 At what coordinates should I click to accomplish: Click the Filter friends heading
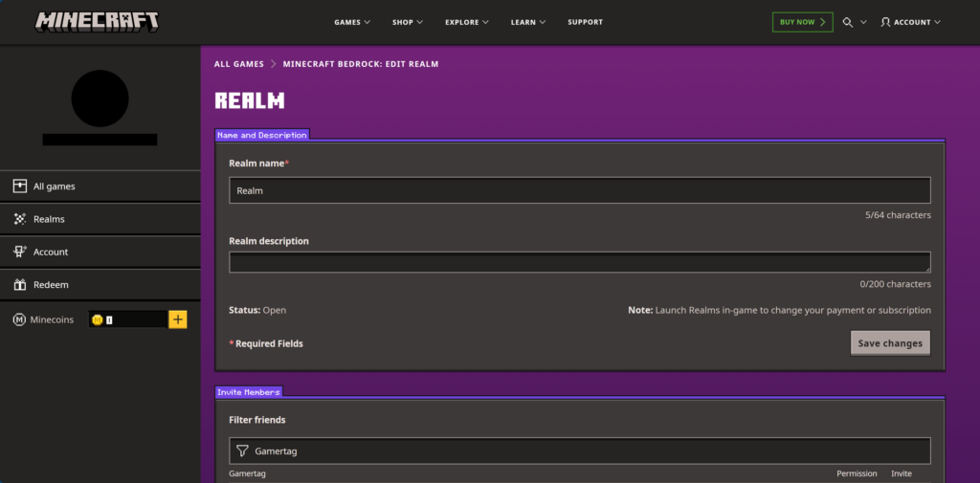point(256,420)
